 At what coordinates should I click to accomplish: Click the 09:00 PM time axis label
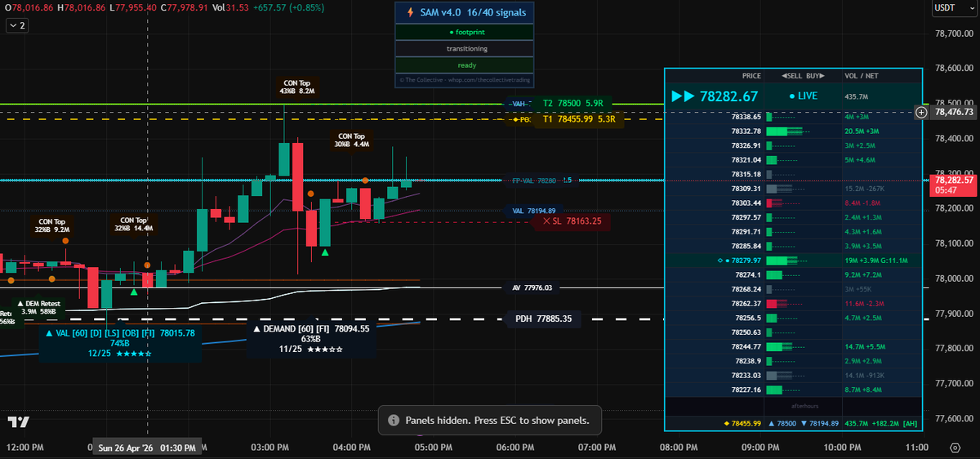[x=759, y=448]
